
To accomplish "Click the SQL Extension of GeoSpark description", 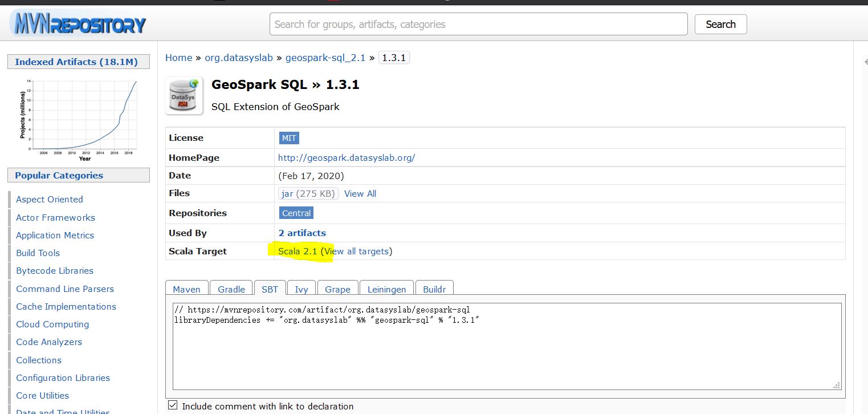I will [275, 107].
